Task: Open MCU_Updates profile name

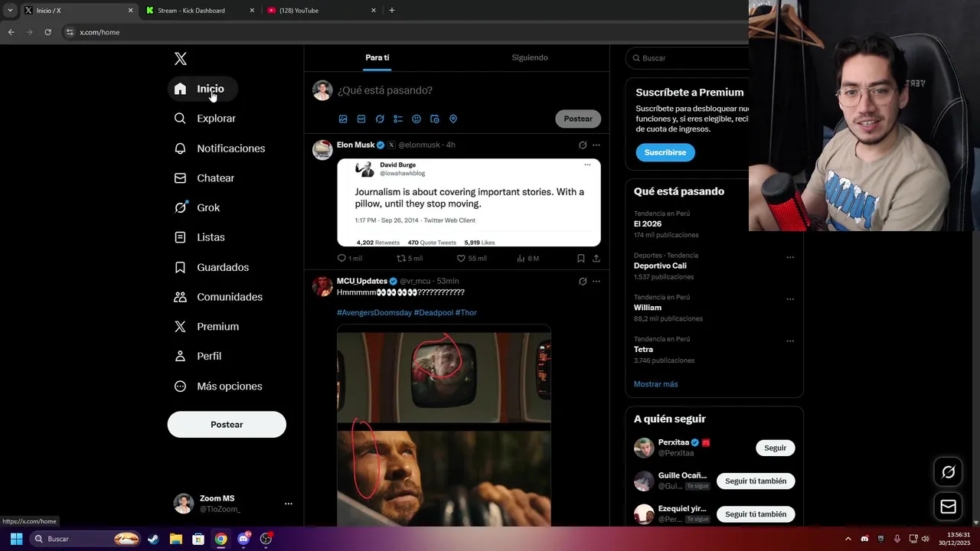Action: coord(362,281)
